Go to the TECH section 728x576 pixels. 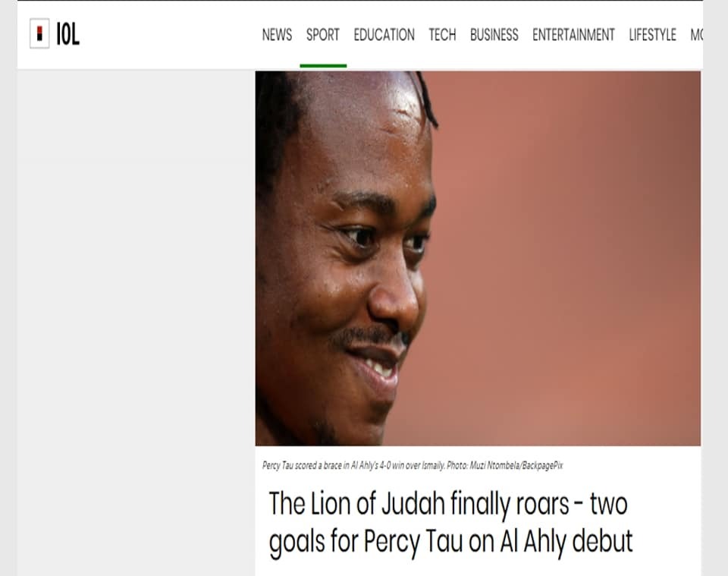tap(442, 35)
